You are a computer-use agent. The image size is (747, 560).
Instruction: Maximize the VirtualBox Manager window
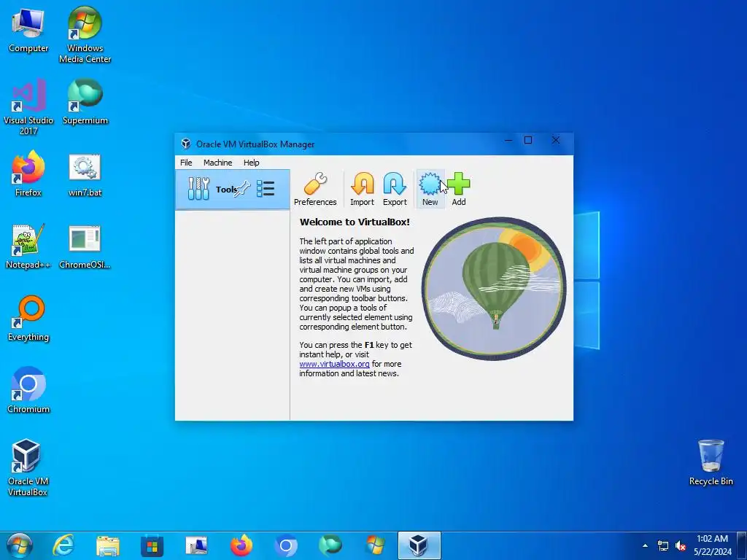click(x=528, y=140)
